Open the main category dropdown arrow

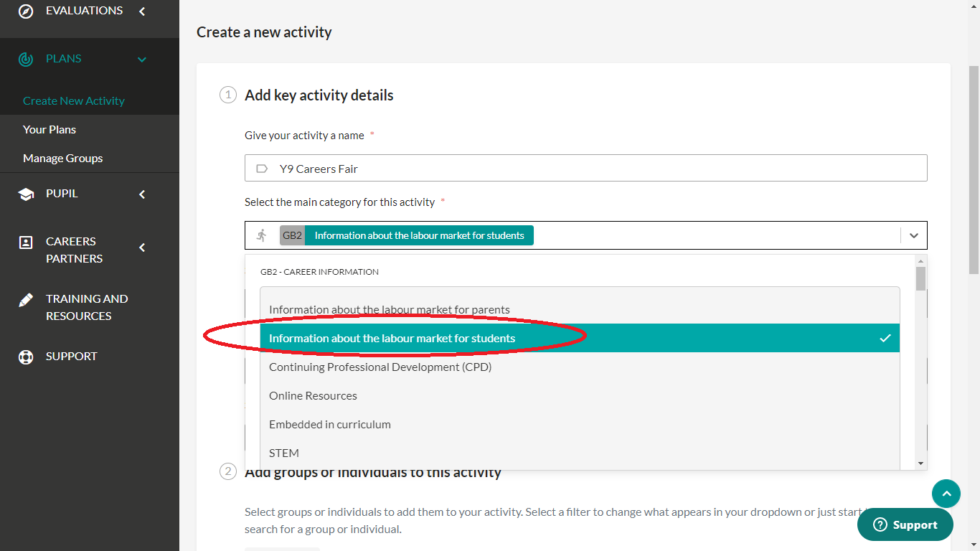pyautogui.click(x=913, y=235)
